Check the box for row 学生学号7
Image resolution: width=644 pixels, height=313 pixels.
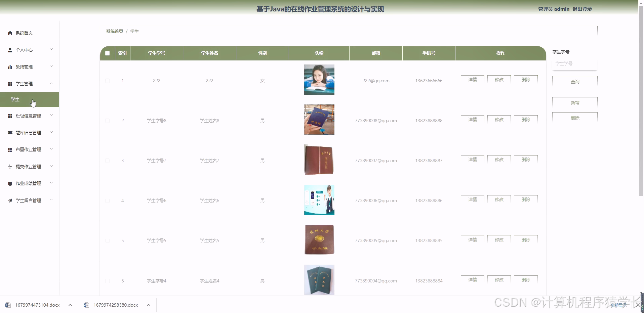click(x=107, y=161)
